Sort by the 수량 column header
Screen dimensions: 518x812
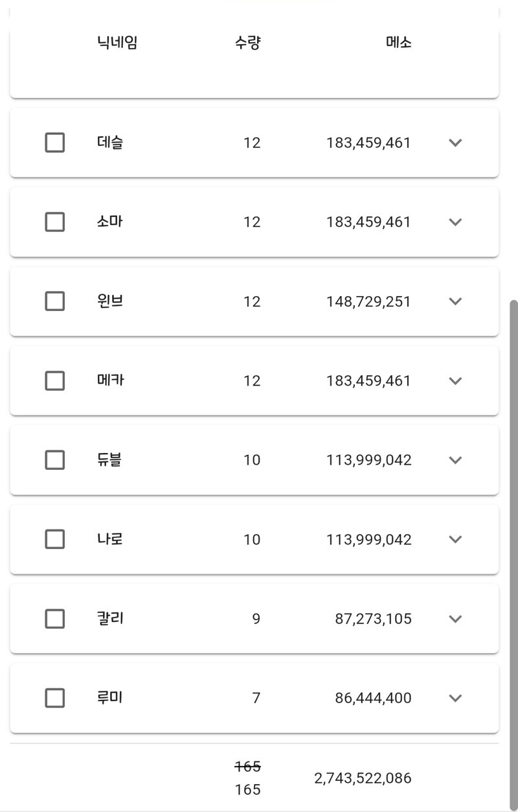[247, 43]
